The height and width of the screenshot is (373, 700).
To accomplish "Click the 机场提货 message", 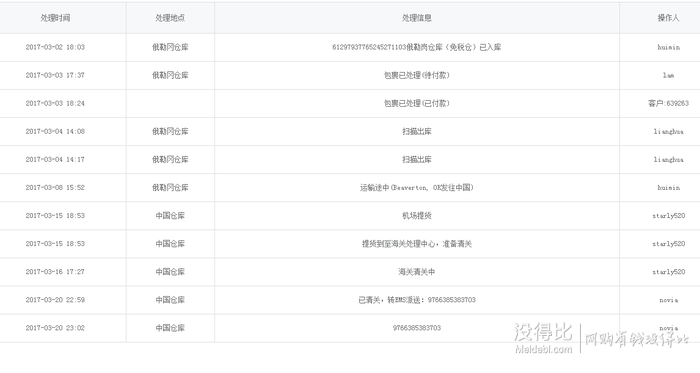I will pos(417,216).
